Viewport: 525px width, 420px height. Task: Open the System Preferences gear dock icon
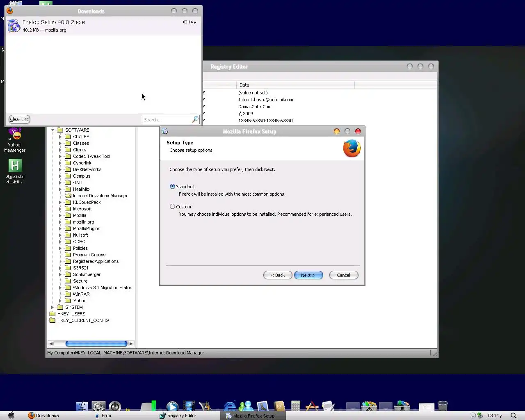point(98,406)
